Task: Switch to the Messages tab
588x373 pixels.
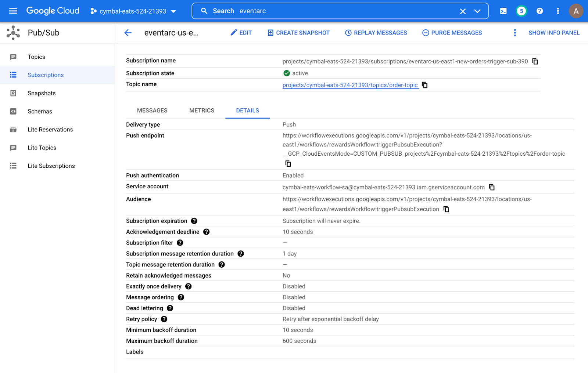Action: point(152,111)
